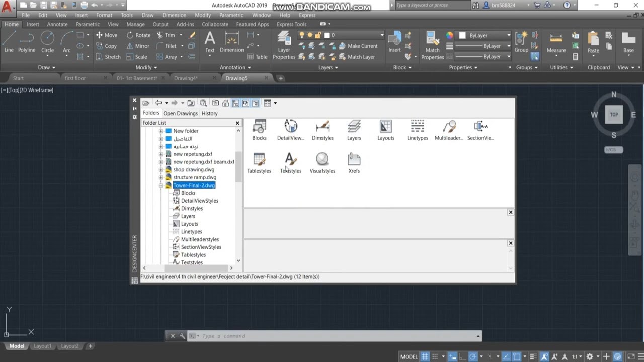
Task: Expand the New folder tree node
Action: pyautogui.click(x=161, y=131)
